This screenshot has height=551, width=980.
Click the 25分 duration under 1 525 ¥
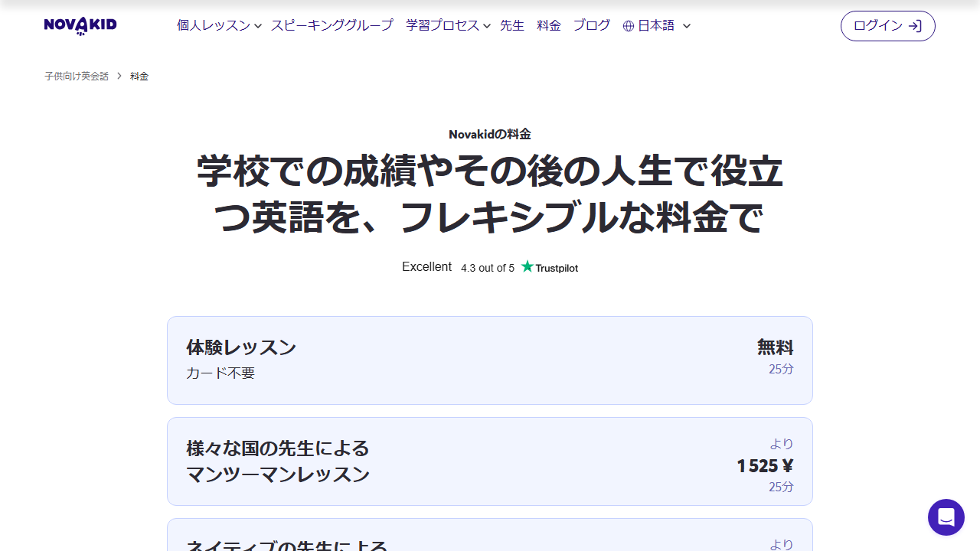click(x=782, y=487)
